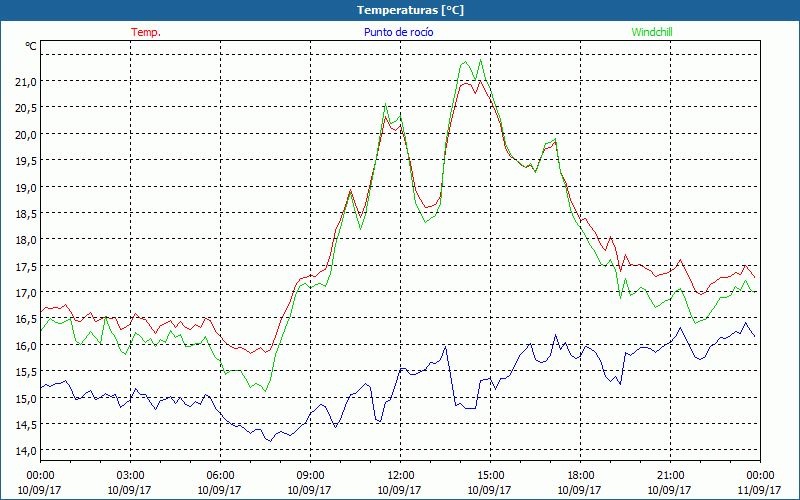Select the 19,5 y-axis value

click(27, 161)
